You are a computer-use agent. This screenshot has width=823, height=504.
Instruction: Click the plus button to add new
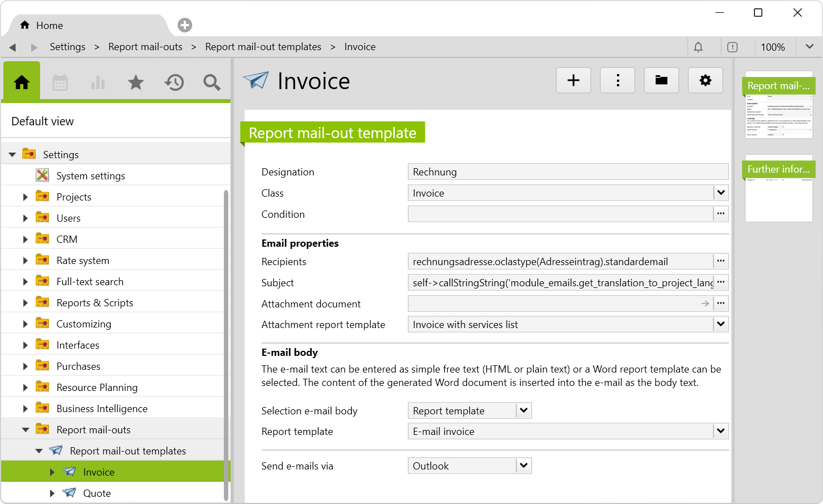click(573, 81)
